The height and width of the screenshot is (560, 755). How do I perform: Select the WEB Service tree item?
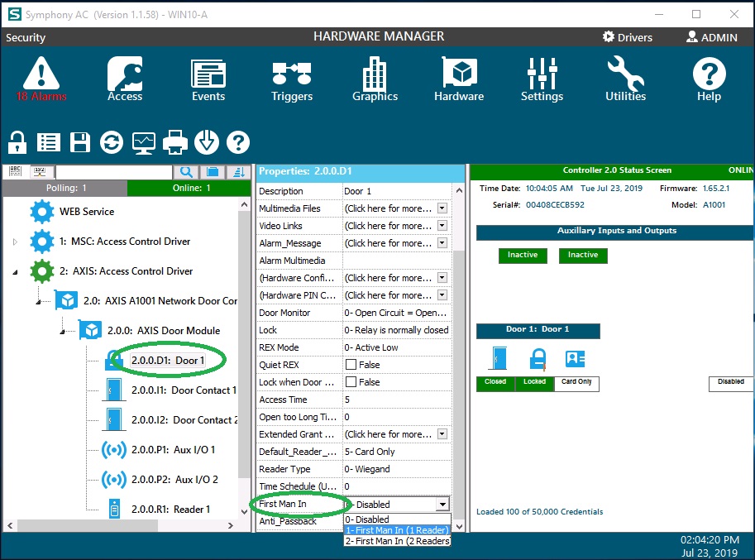click(x=87, y=212)
